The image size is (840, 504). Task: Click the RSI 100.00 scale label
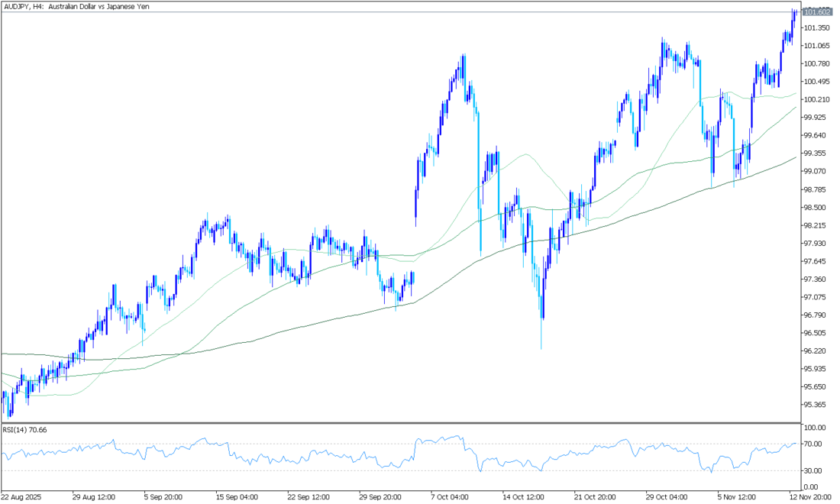814,428
